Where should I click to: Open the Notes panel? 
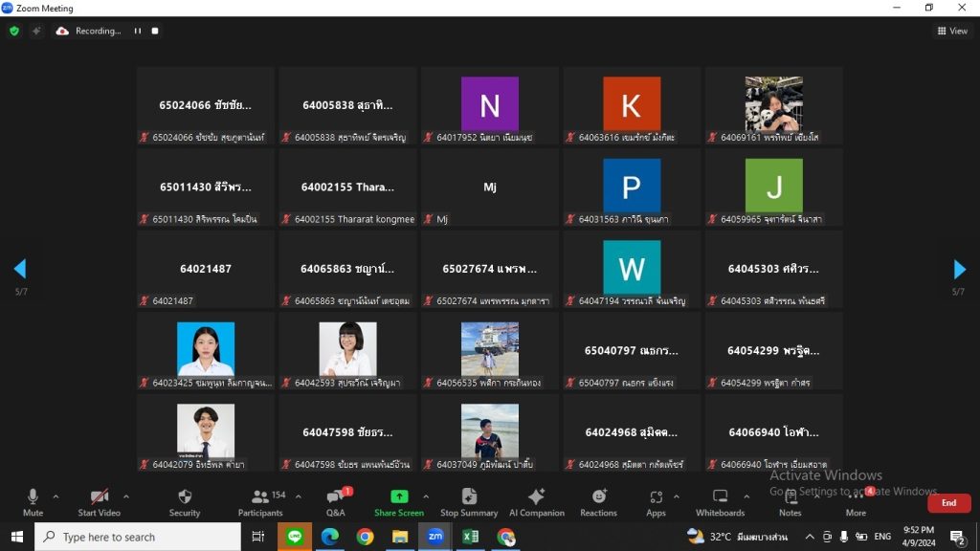[x=790, y=503]
